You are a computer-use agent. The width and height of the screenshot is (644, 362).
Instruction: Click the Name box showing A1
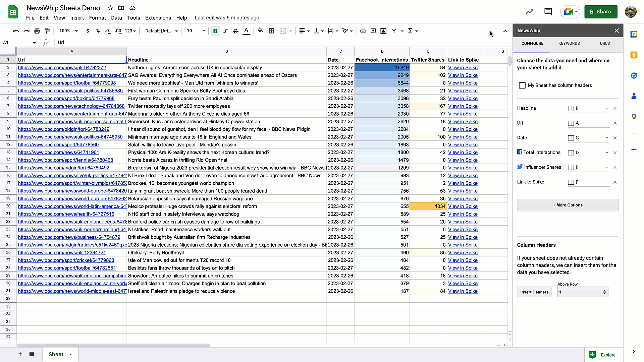(18, 43)
